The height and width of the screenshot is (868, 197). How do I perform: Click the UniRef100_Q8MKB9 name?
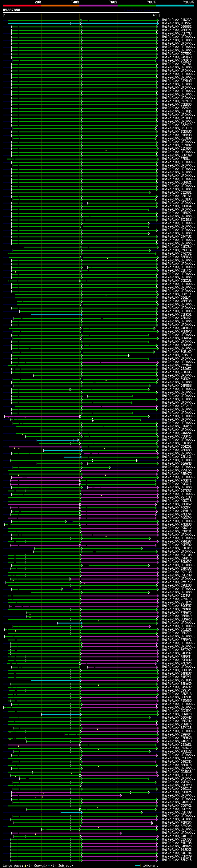(x=177, y=450)
